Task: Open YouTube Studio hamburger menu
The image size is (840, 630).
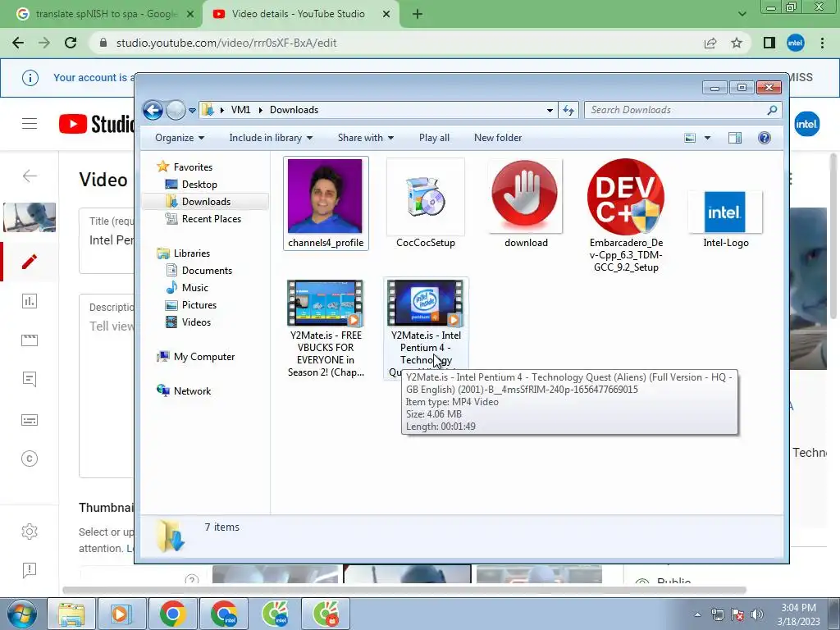Action: (x=30, y=124)
